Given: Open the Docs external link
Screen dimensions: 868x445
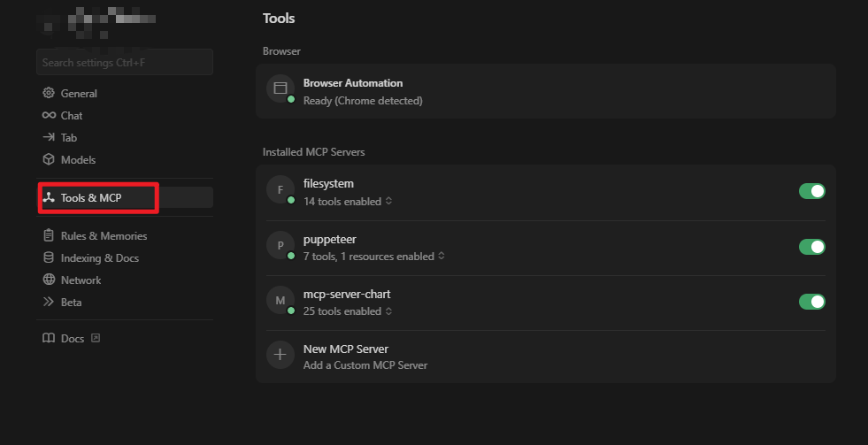Looking at the screenshot, I should click(73, 339).
